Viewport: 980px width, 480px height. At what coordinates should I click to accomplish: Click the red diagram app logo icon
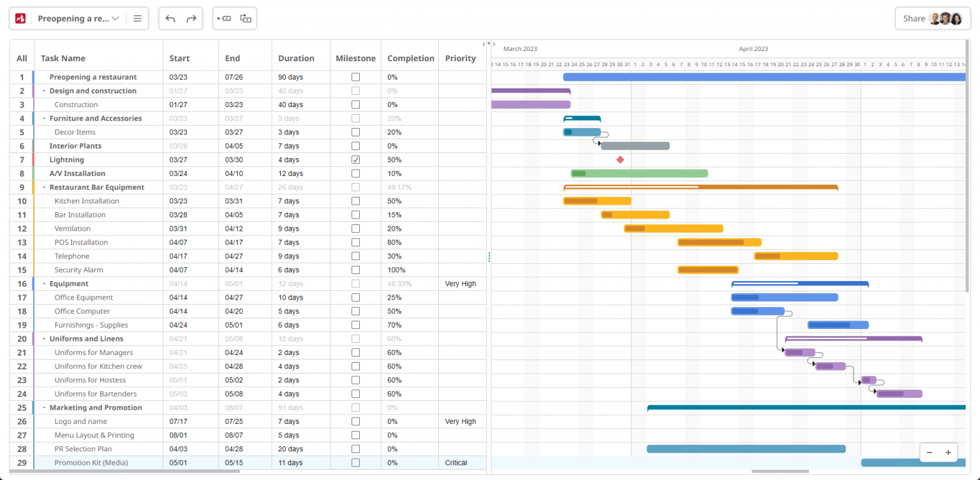coord(19,18)
